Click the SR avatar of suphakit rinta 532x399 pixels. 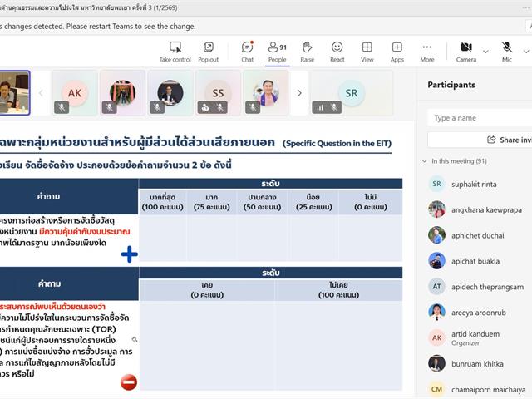[x=436, y=184]
